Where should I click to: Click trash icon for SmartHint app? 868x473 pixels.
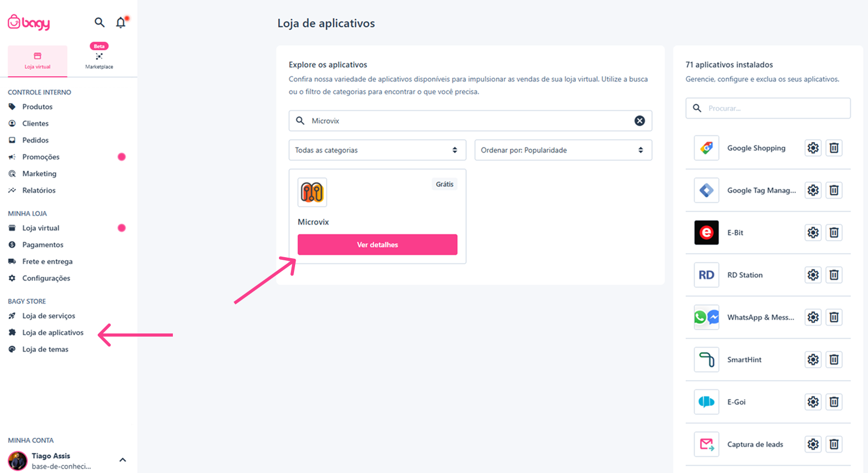834,360
